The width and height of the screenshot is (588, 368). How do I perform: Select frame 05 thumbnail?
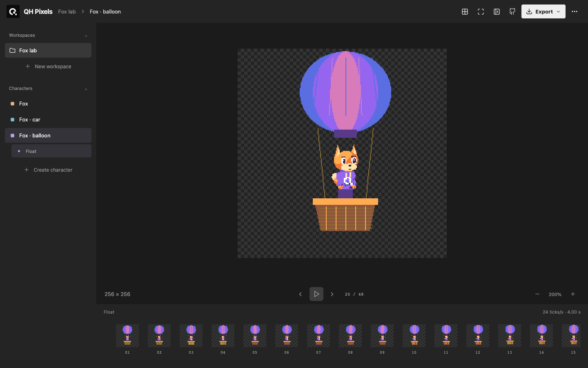point(255,336)
